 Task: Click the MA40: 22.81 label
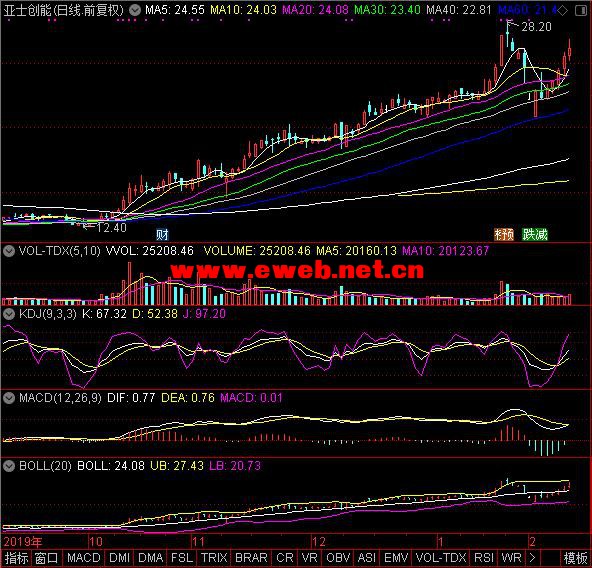(x=459, y=10)
